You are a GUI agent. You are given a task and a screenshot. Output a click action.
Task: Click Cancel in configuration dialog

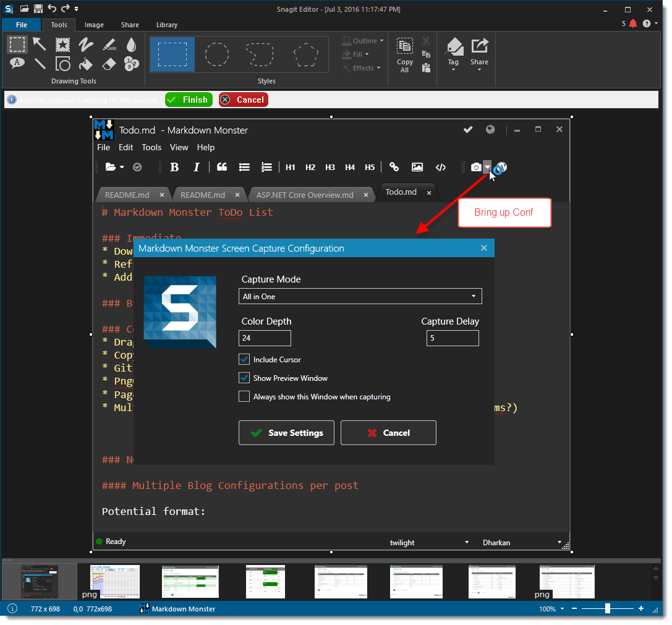(388, 433)
